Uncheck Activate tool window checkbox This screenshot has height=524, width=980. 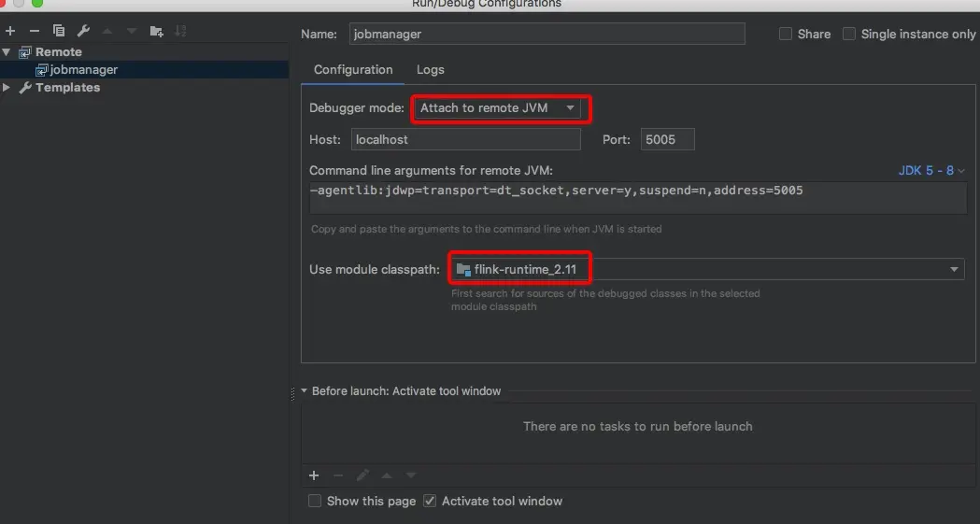[430, 501]
